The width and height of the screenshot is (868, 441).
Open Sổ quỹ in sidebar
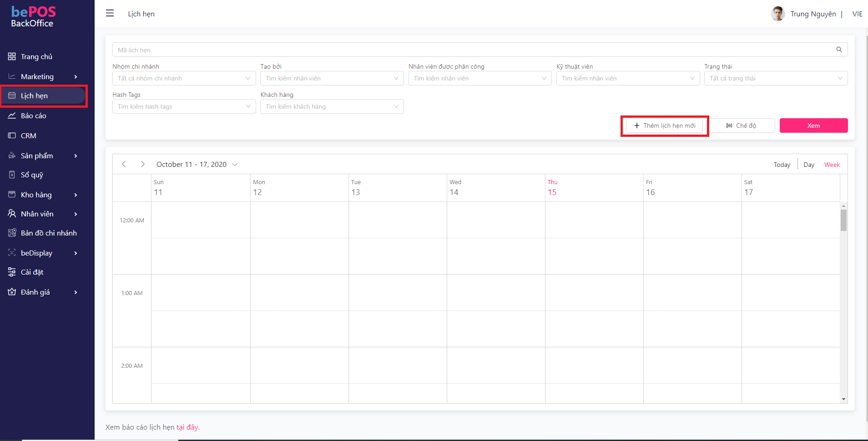(32, 175)
